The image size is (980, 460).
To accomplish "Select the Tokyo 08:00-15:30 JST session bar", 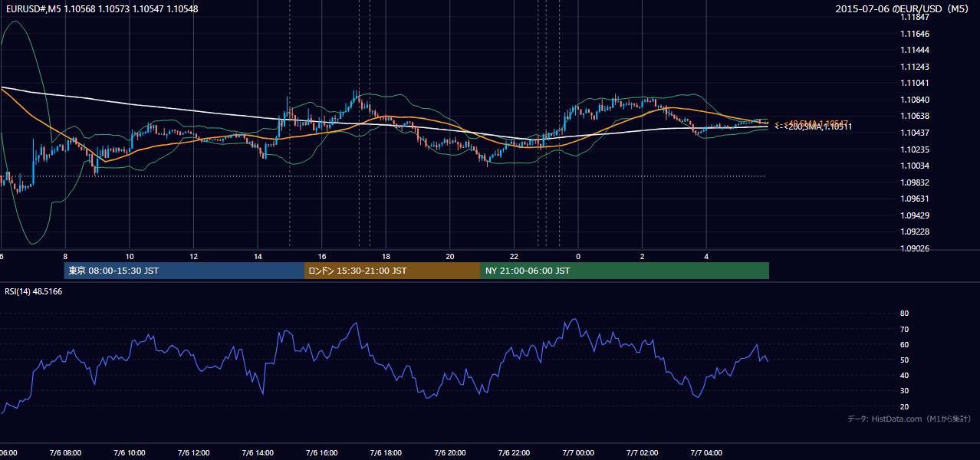I will (184, 271).
